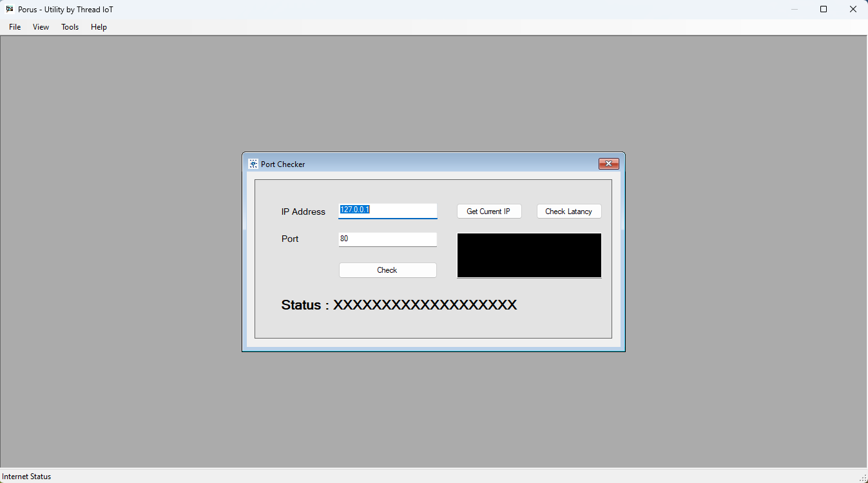Click the Port input showing 80
Image resolution: width=868 pixels, height=483 pixels.
point(387,239)
